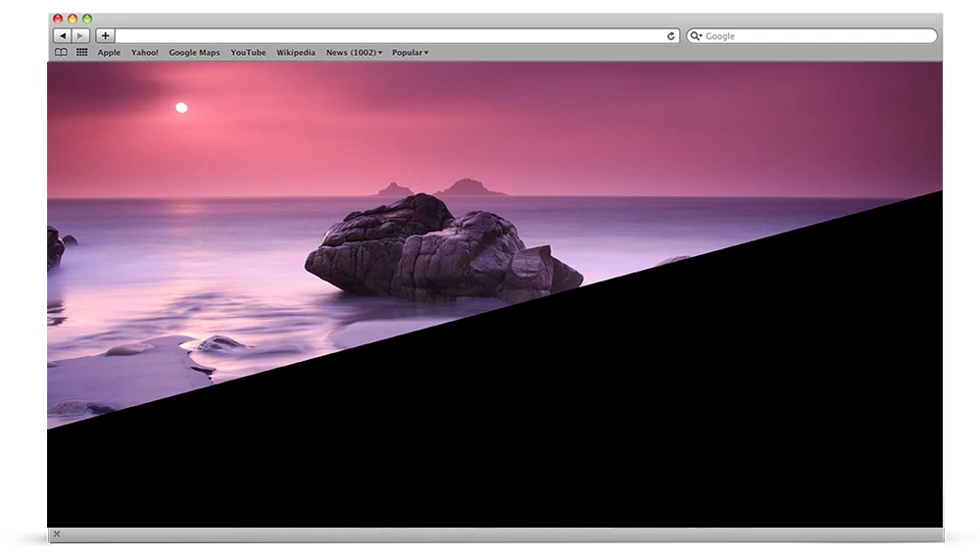Reload the page with the refresh icon
This screenshot has height=560, width=980.
coord(671,36)
